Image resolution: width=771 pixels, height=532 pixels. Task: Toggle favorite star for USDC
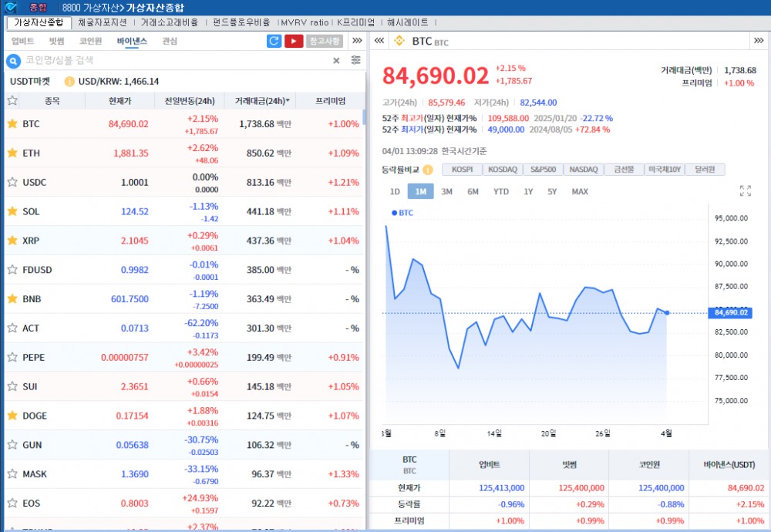tap(12, 182)
